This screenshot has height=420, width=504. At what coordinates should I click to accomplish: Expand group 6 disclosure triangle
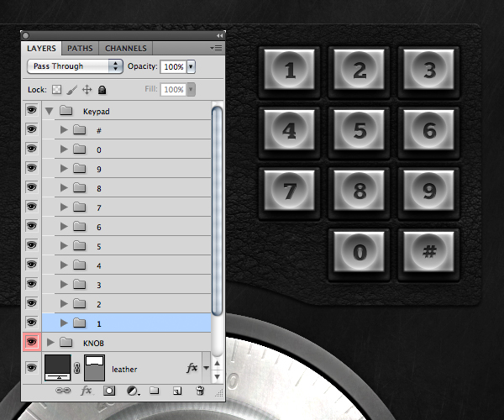point(64,226)
